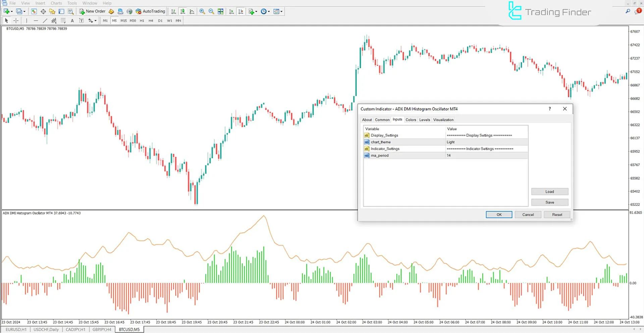Select the trendline drawing tool

tap(45, 20)
